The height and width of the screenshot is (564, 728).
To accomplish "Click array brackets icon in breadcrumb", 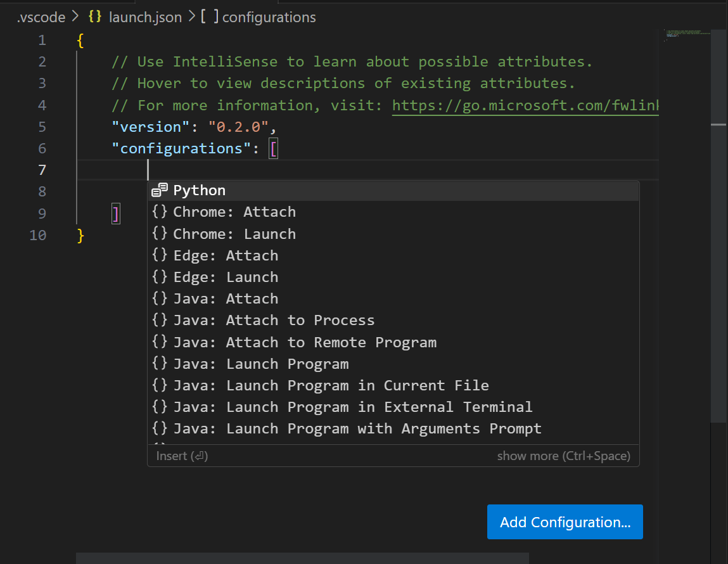I will coord(210,16).
